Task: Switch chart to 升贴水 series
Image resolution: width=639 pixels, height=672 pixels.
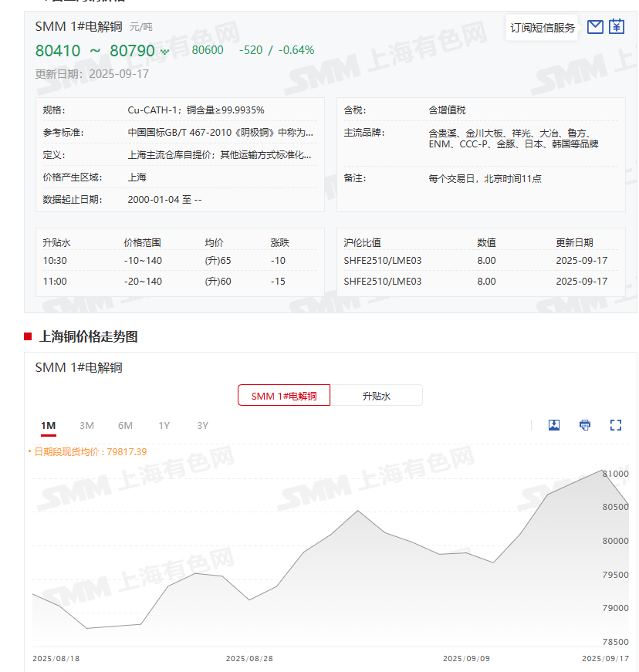Action: 377,396
